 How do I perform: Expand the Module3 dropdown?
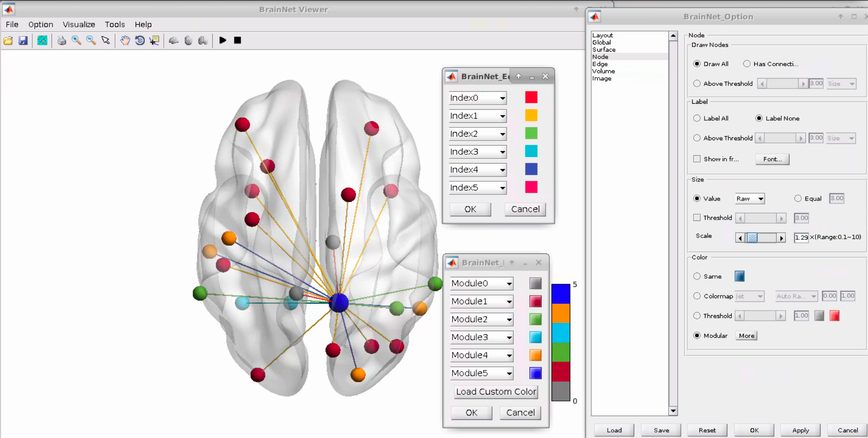coord(509,338)
